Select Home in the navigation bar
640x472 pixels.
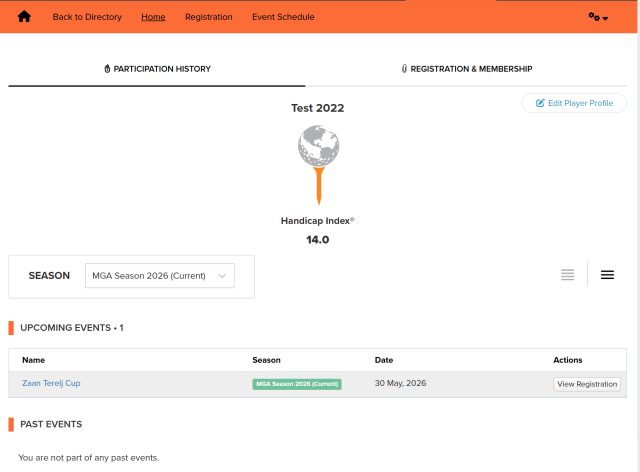(x=153, y=17)
